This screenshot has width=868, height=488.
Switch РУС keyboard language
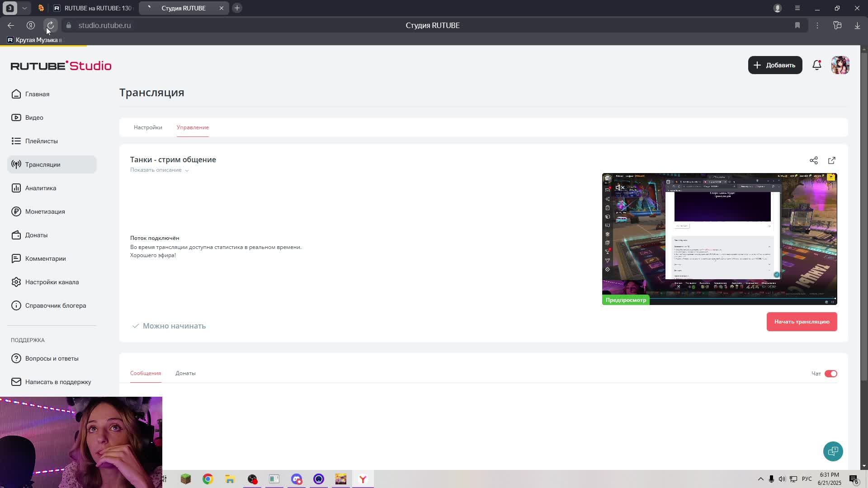coord(807,479)
